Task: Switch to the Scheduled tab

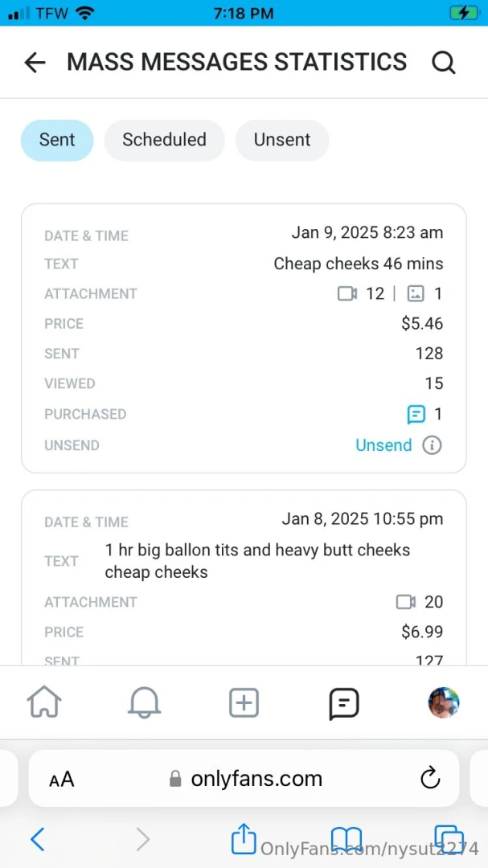Action: click(x=164, y=140)
